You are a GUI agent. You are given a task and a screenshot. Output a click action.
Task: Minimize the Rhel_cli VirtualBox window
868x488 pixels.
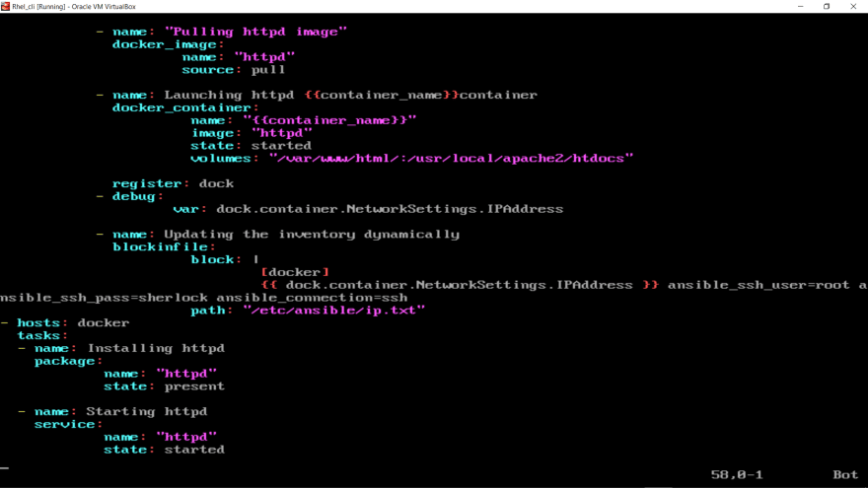tap(801, 6)
